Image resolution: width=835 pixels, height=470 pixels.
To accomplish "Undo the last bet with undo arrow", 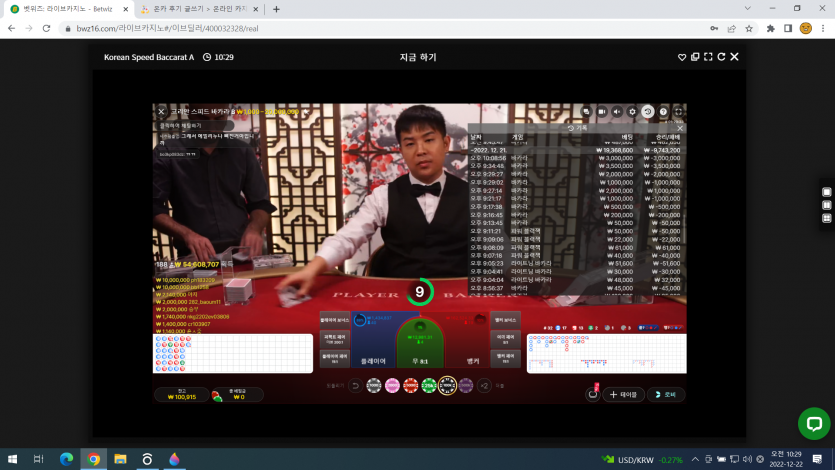I will click(356, 386).
